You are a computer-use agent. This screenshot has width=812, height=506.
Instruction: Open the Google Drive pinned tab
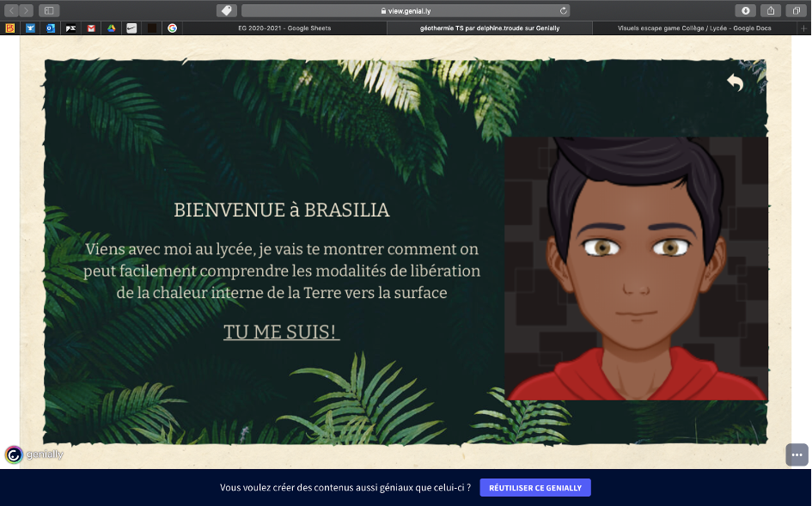pyautogui.click(x=112, y=28)
